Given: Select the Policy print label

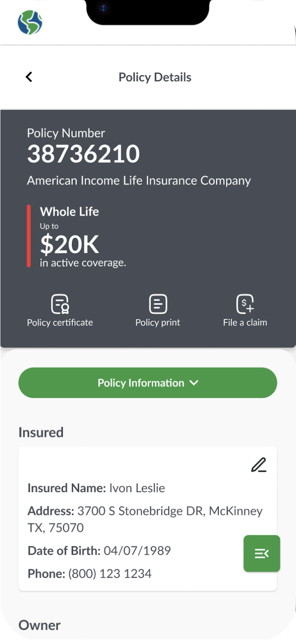Looking at the screenshot, I should (x=158, y=322).
